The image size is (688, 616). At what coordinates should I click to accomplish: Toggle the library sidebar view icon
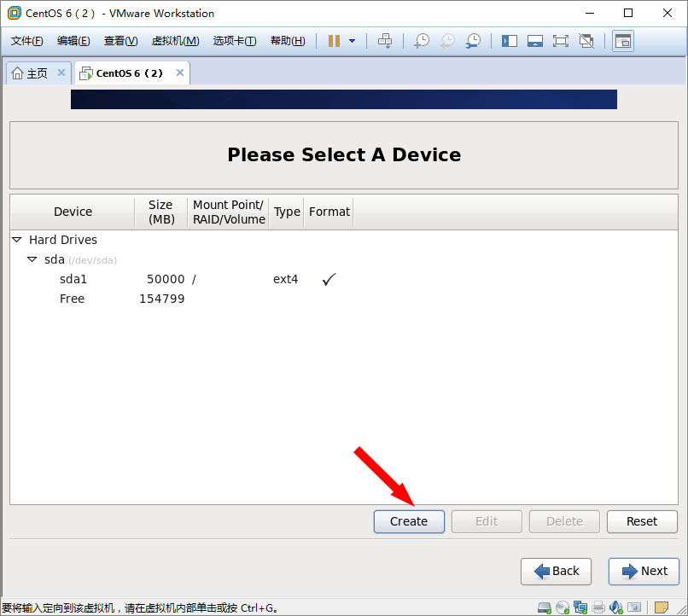510,41
